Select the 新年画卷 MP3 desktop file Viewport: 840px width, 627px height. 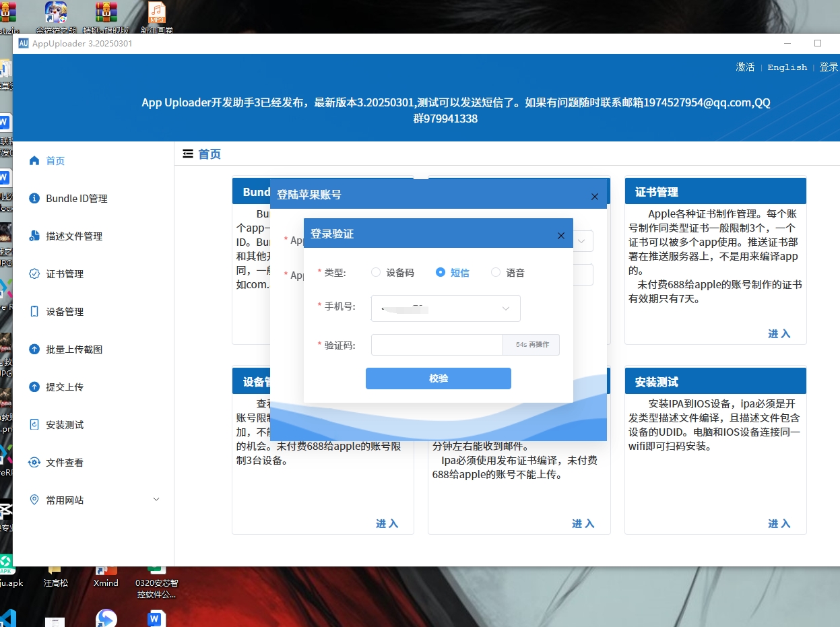[x=156, y=17]
